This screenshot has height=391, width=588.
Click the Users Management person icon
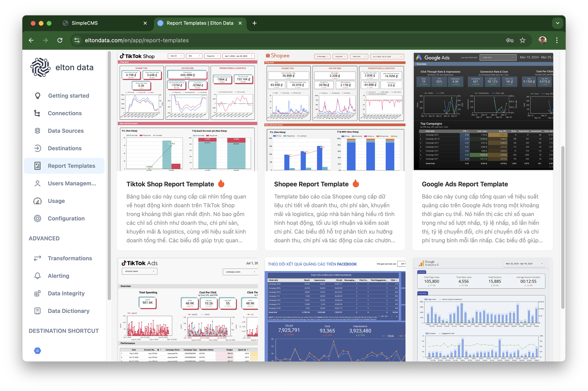(x=37, y=183)
